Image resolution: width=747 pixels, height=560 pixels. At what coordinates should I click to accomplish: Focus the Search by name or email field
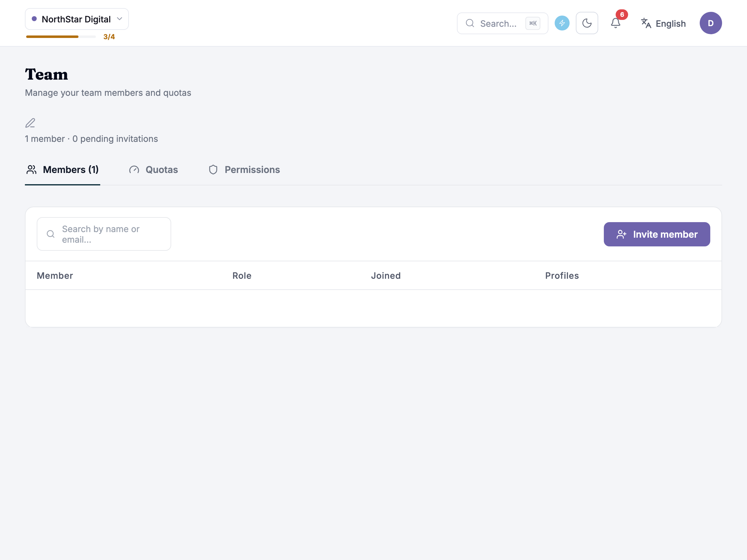(104, 234)
